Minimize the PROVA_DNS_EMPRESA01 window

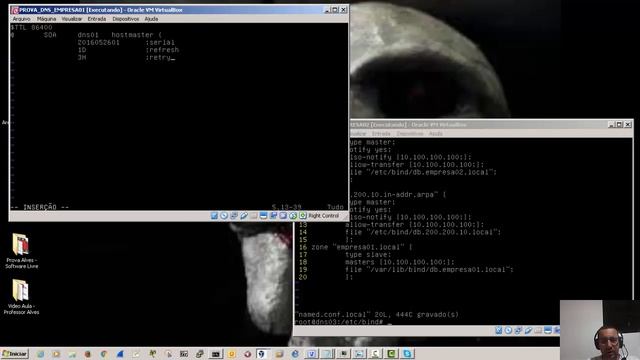[327, 10]
